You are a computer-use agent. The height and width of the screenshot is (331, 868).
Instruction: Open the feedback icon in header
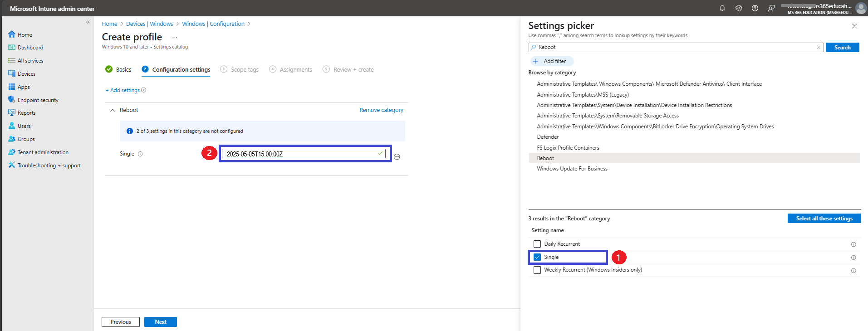tap(771, 8)
